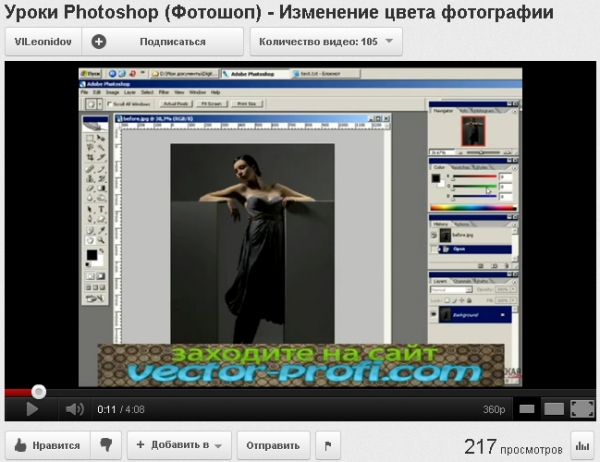Screen dimensions: 600x462
Task: Click the Подписаться subscribe button
Action: [x=163, y=41]
